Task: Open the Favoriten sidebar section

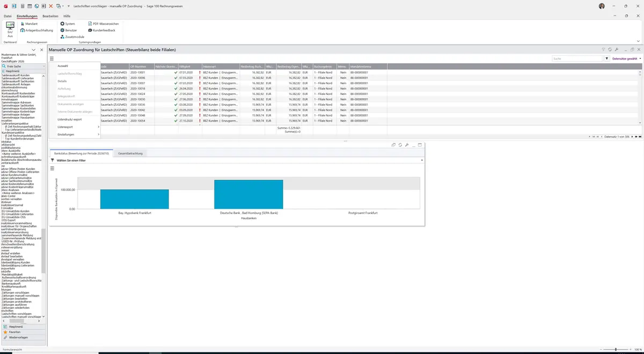Action: click(x=23, y=332)
